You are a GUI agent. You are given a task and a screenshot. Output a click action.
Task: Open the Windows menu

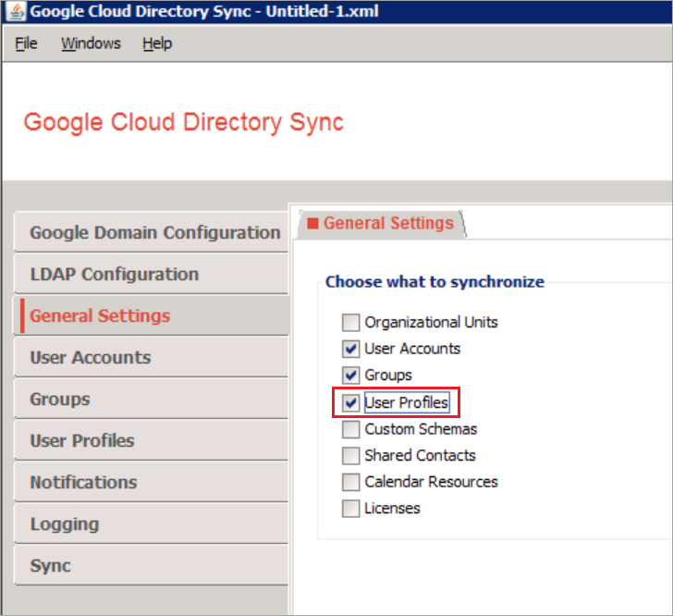click(91, 43)
